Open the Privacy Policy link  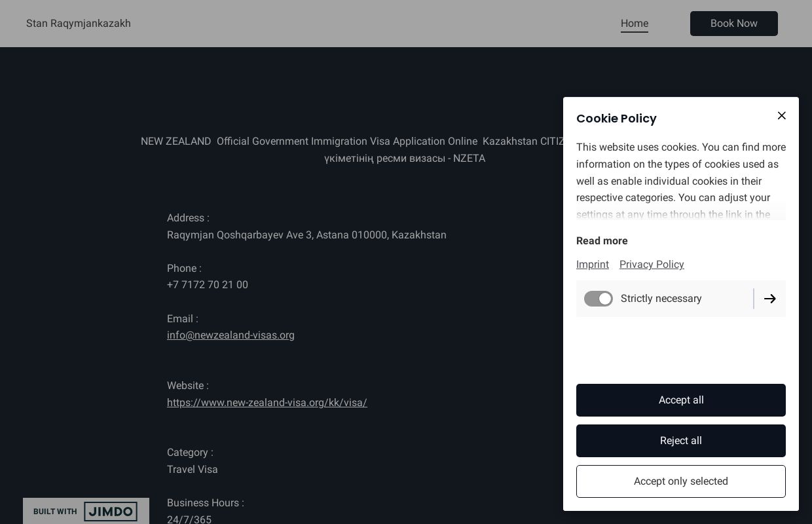coord(652,265)
